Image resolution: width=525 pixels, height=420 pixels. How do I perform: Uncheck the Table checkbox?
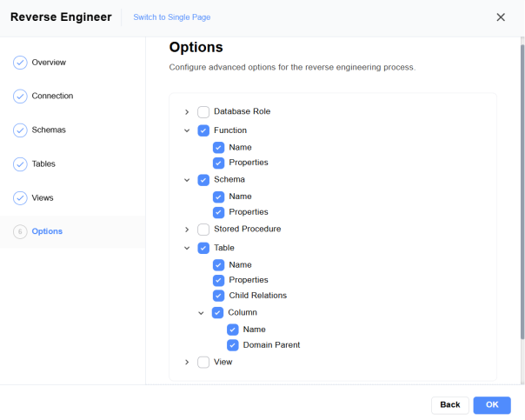pyautogui.click(x=203, y=248)
